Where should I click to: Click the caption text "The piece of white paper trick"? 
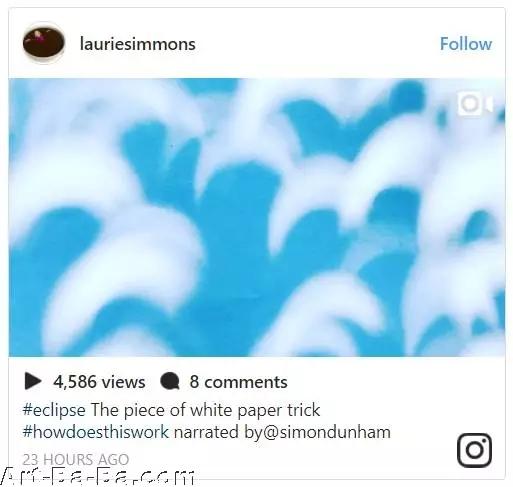[x=206, y=410]
